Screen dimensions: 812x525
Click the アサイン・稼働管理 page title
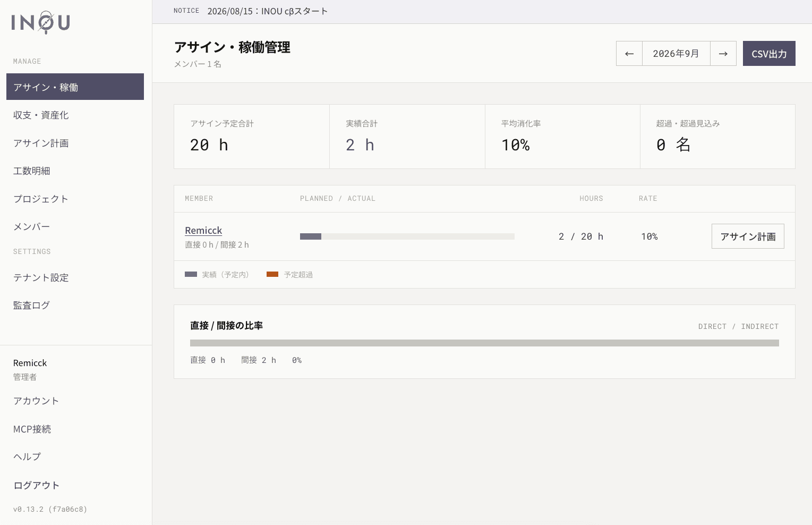[232, 47]
